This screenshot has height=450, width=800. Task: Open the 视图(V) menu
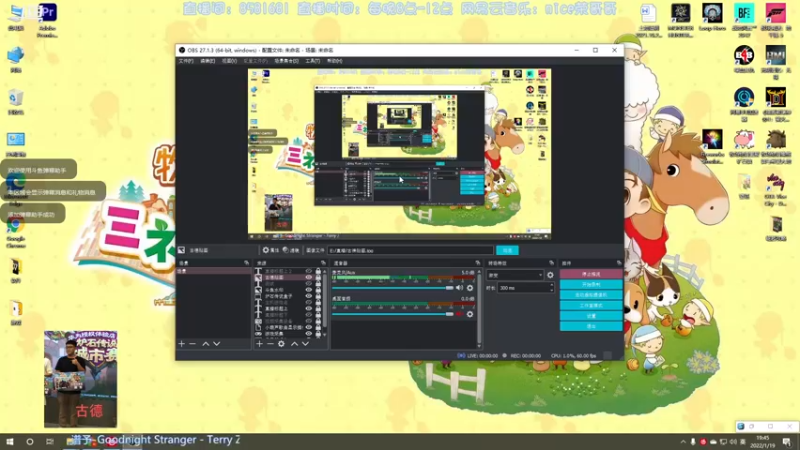(x=229, y=61)
